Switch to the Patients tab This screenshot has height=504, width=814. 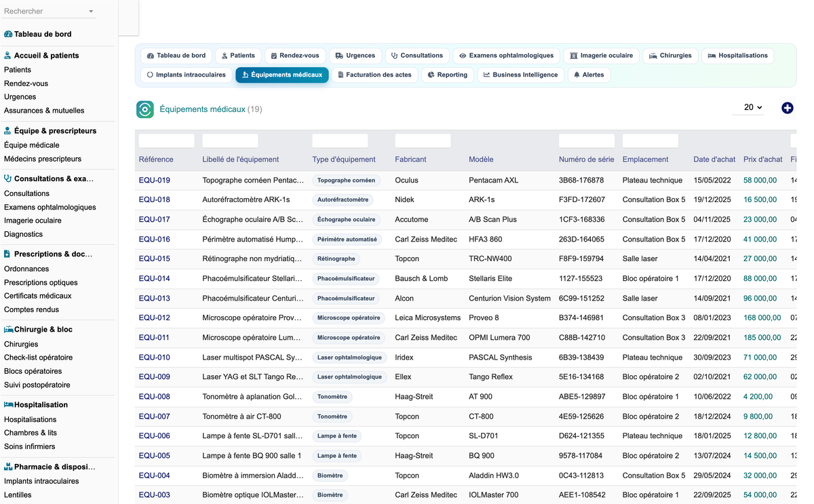pyautogui.click(x=238, y=56)
